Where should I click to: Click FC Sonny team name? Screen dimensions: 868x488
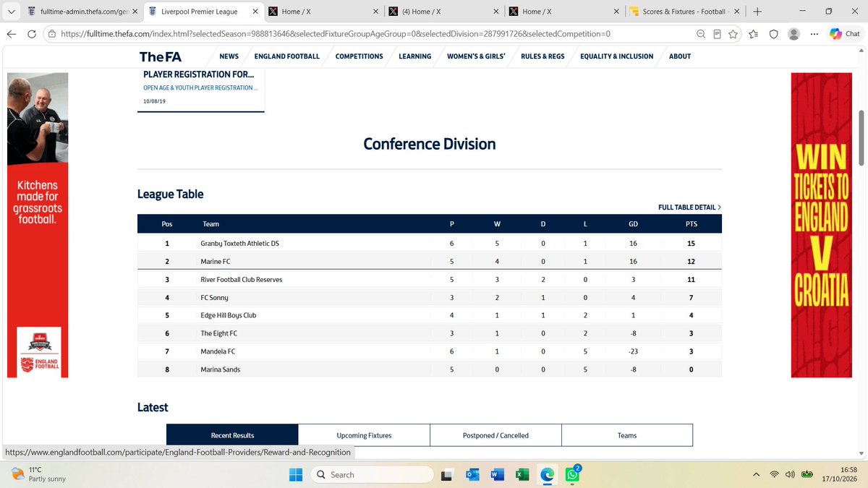pos(214,298)
